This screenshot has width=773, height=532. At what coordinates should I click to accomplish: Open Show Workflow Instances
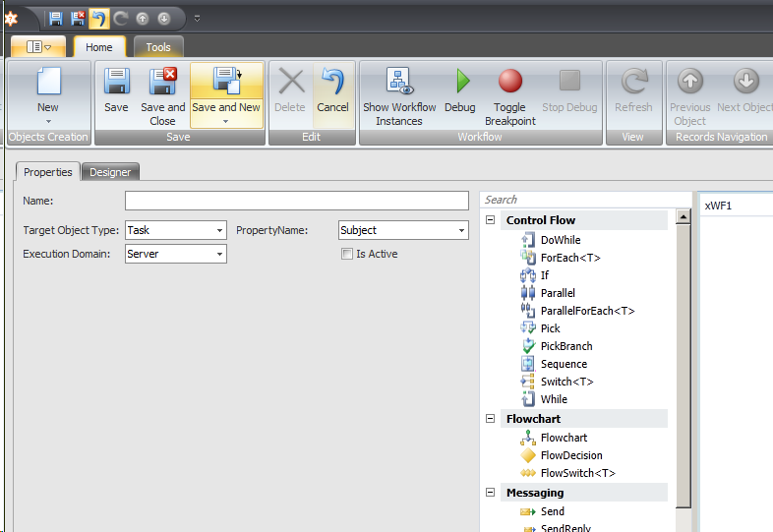[398, 83]
